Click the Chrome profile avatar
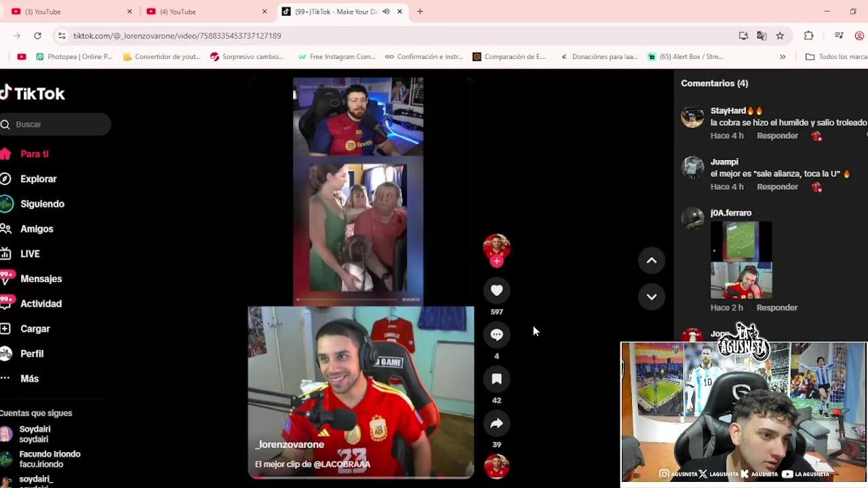Screen dimensions: 868x488 (860, 35)
